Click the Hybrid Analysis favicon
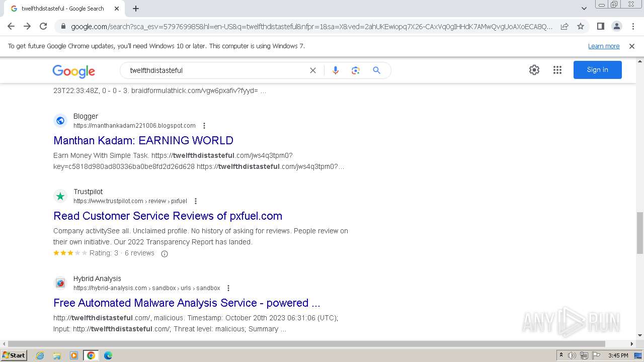644x362 pixels. (60, 283)
